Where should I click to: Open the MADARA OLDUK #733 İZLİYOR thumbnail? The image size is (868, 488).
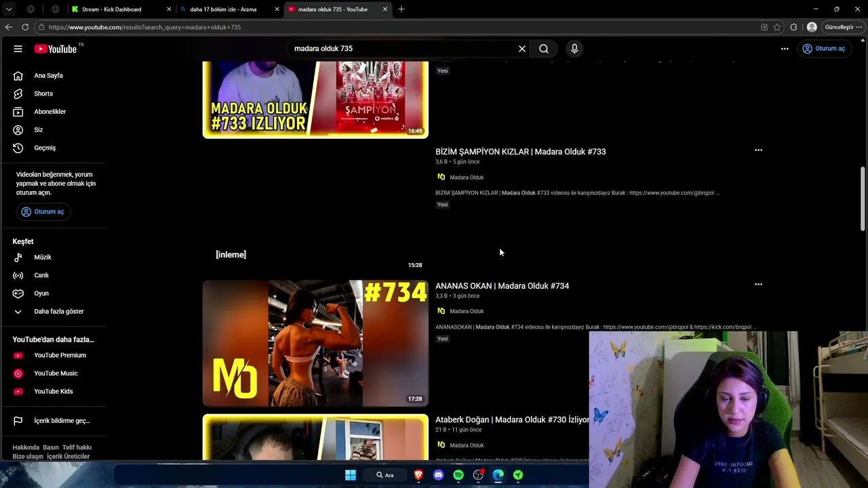pos(315,100)
